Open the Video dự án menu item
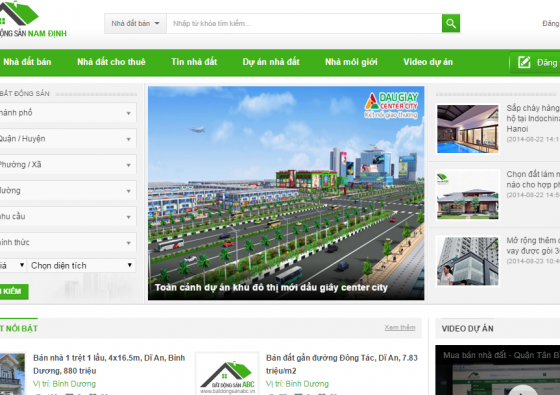Viewport: 560px width, 395px height. click(x=428, y=62)
